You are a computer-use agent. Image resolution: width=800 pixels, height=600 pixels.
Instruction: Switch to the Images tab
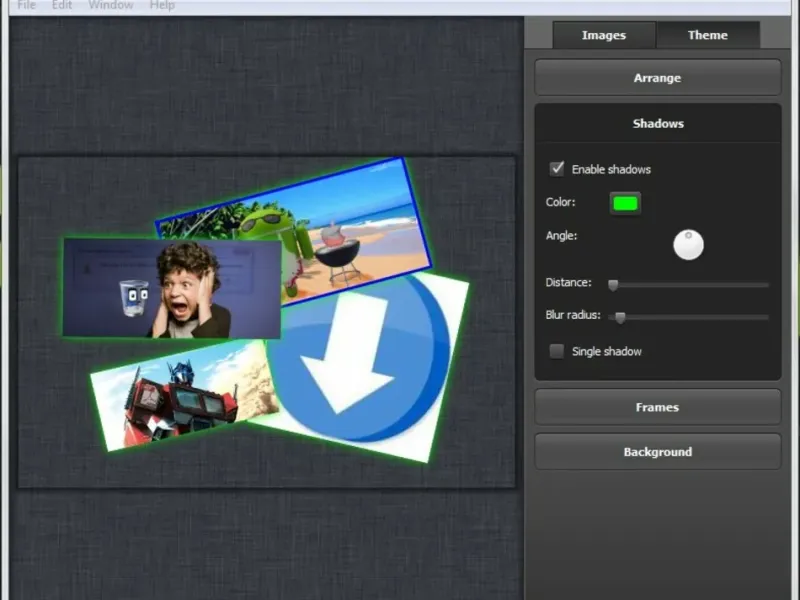pyautogui.click(x=603, y=35)
